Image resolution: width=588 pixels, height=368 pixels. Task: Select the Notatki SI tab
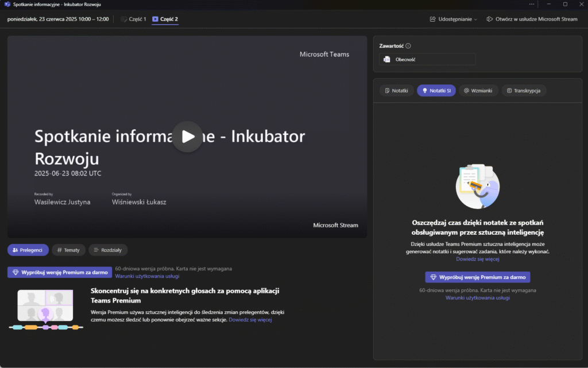436,91
